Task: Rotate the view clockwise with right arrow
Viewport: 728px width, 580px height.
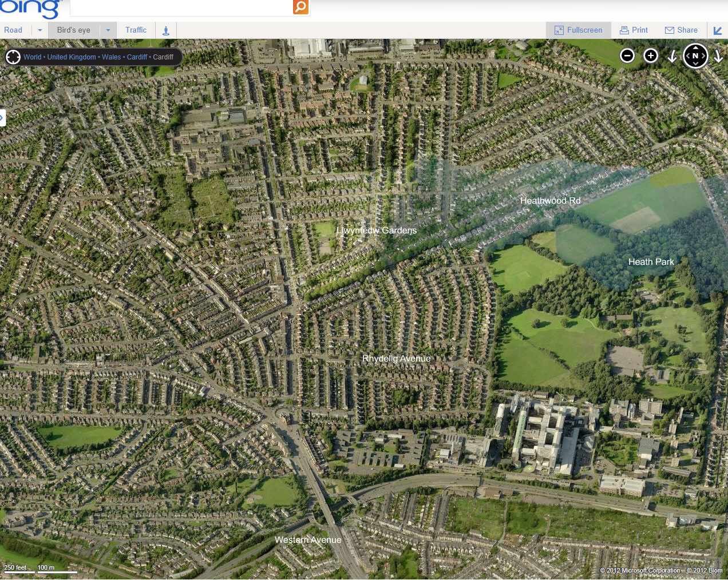Action: point(718,56)
